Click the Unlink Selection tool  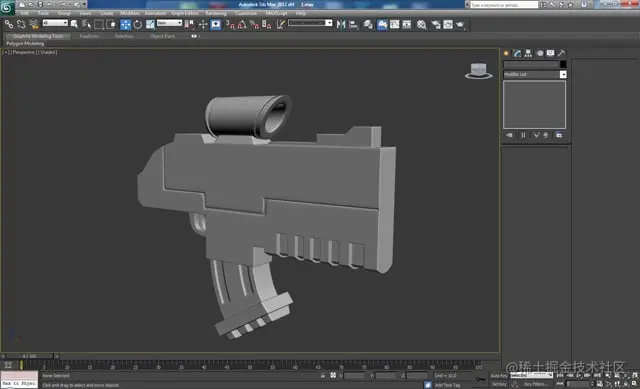[21, 24]
